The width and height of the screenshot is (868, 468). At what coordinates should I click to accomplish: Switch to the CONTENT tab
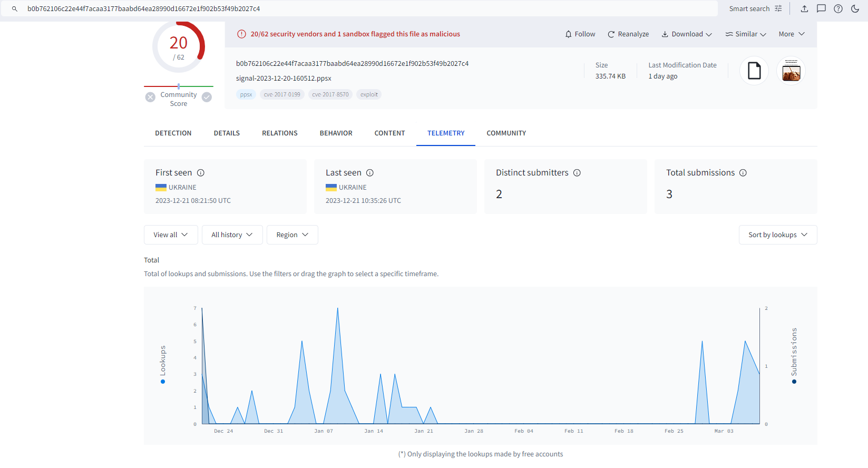tap(390, 133)
